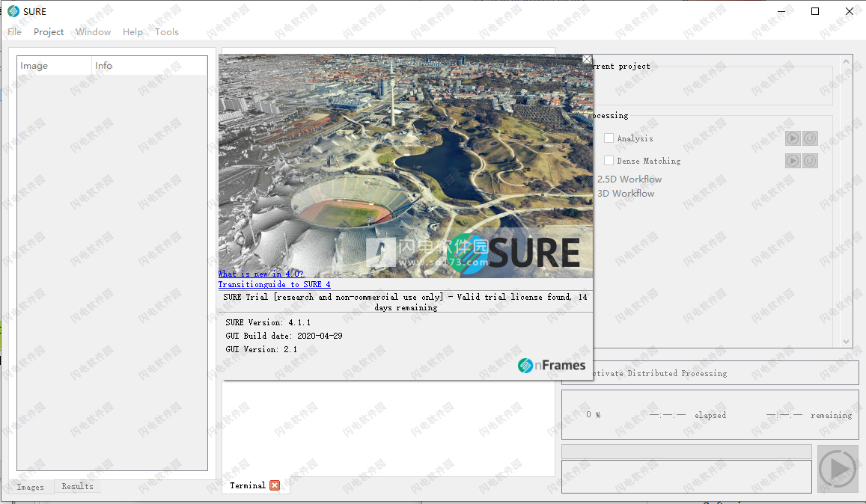Click the "remaining" time label
This screenshot has width=866, height=504.
[x=832, y=415]
